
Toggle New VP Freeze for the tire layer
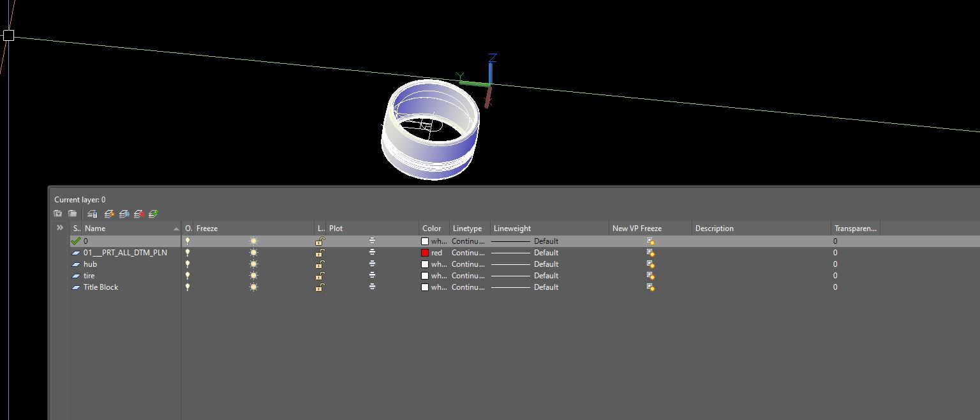pyautogui.click(x=650, y=275)
